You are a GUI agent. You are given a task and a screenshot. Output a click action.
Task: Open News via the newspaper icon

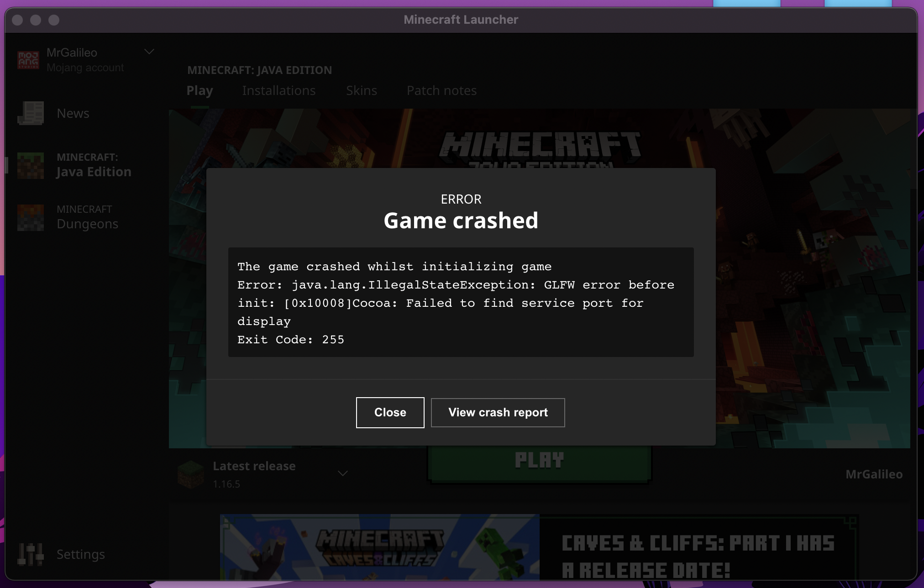[x=31, y=113]
